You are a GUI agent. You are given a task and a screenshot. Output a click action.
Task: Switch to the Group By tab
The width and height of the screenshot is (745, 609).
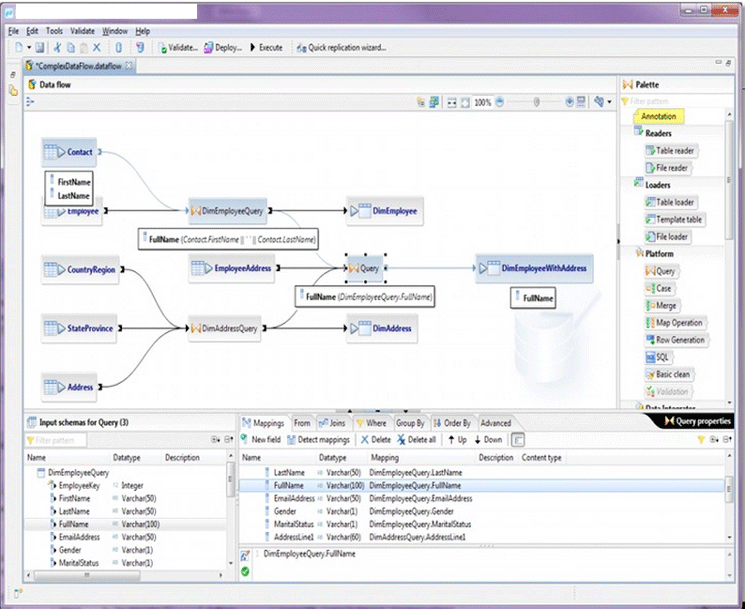[410, 423]
